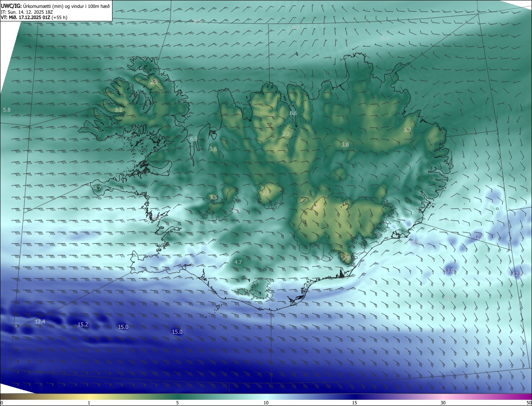Click the 12.4 value label in the ocean
The image size is (532, 406).
pyautogui.click(x=40, y=322)
